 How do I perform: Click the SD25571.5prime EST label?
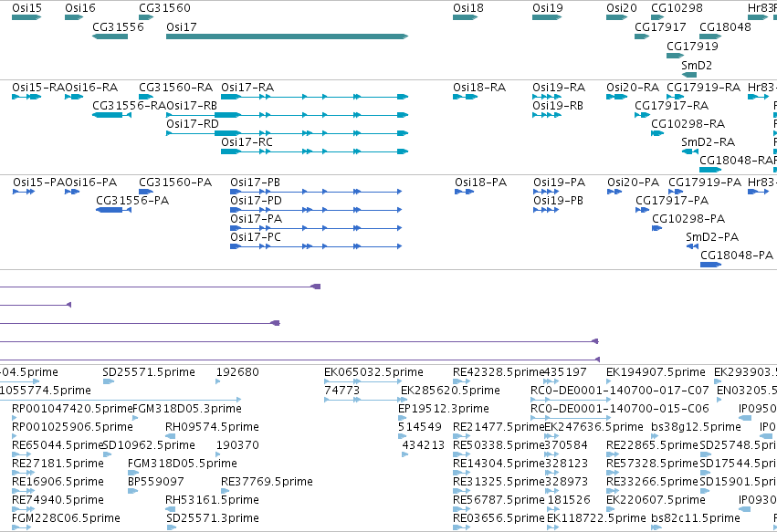pyautogui.click(x=149, y=372)
